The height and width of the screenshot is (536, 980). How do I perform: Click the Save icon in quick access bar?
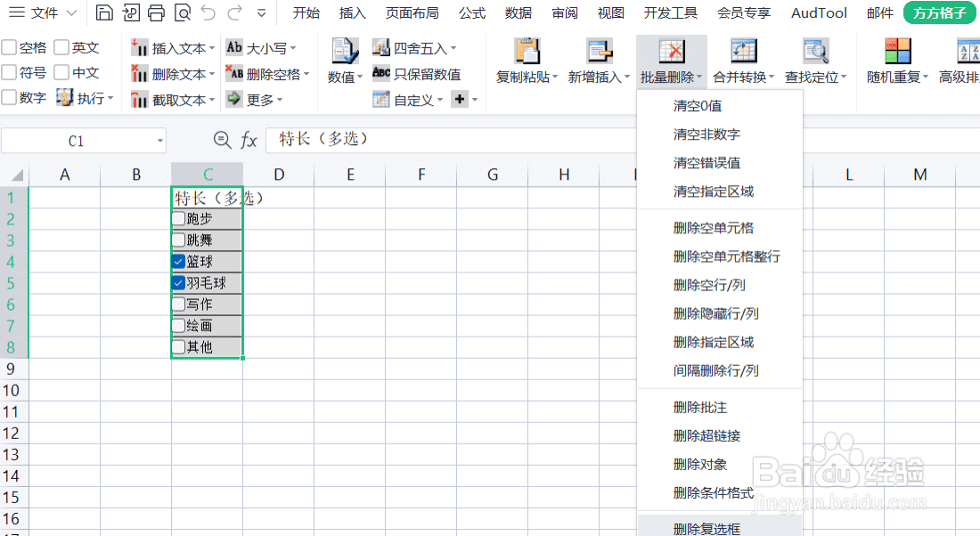coord(104,12)
